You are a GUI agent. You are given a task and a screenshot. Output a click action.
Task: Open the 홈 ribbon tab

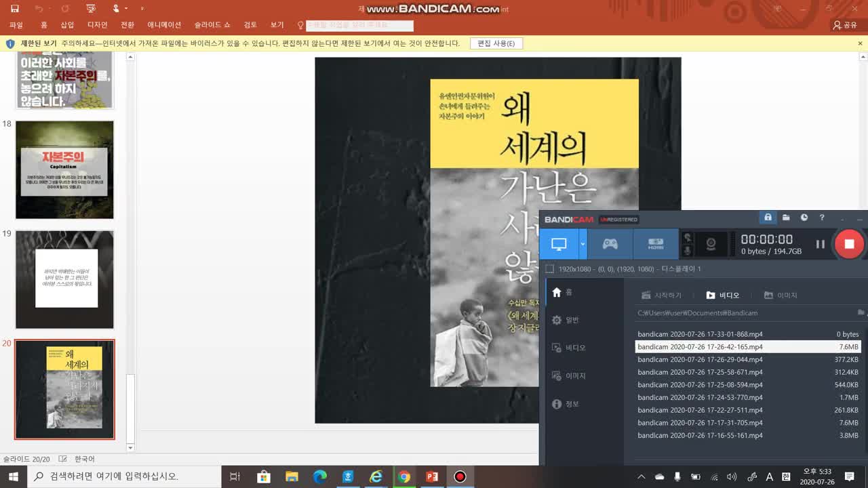pos(44,25)
